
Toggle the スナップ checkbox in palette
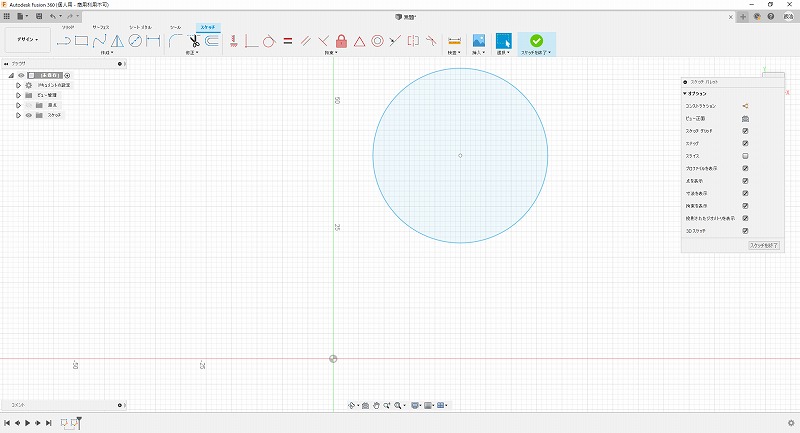pos(746,144)
